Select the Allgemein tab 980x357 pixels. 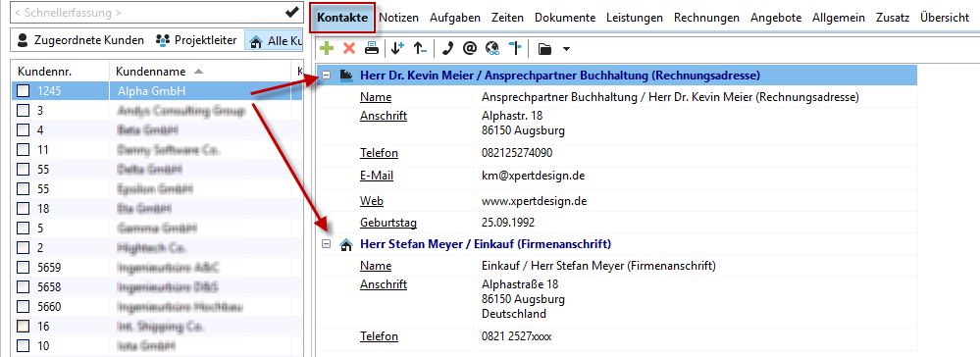tap(839, 18)
